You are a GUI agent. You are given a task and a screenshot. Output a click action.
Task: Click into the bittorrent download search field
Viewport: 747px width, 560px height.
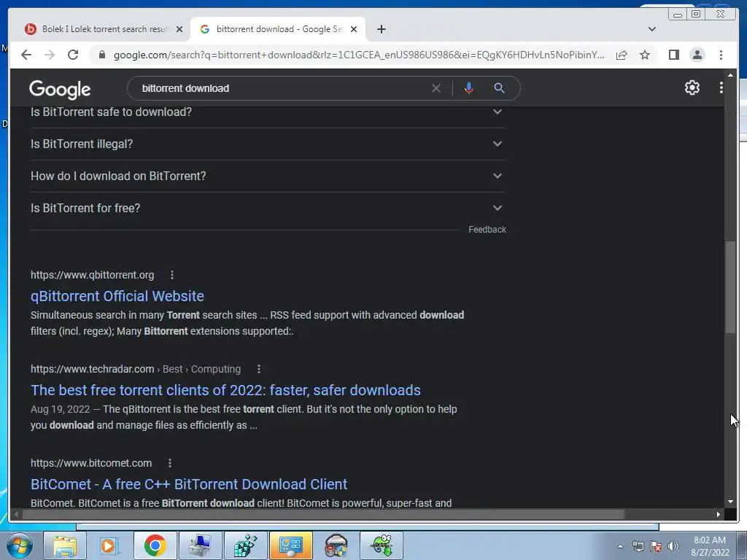point(281,88)
